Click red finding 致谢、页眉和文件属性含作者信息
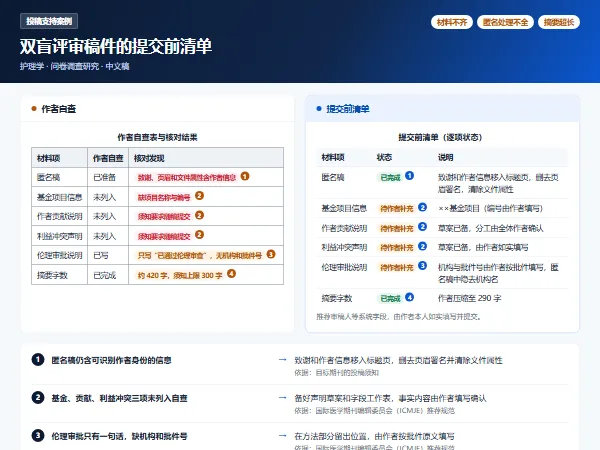Screen dimensions: 600x450 pos(187,178)
